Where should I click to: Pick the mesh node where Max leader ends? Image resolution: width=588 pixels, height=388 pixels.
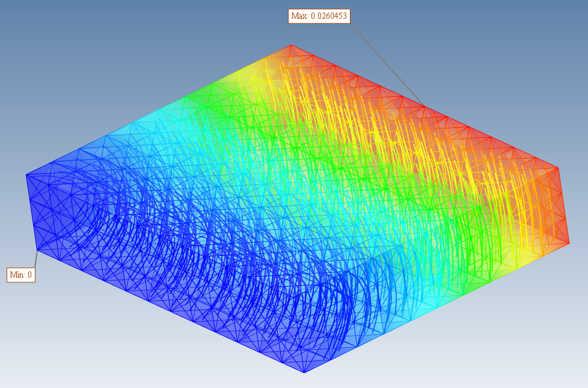click(x=424, y=106)
